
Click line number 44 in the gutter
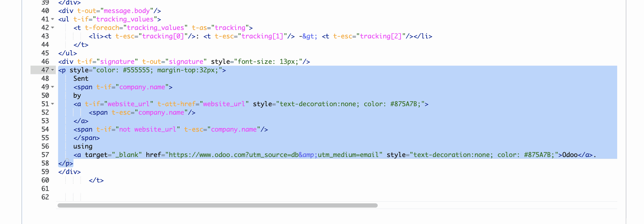45,45
